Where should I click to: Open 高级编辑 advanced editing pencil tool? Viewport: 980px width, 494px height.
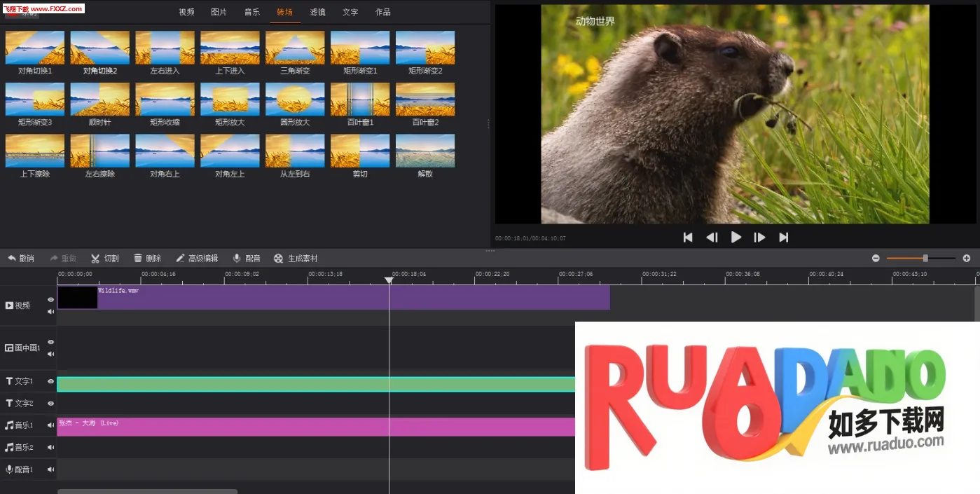click(x=196, y=259)
